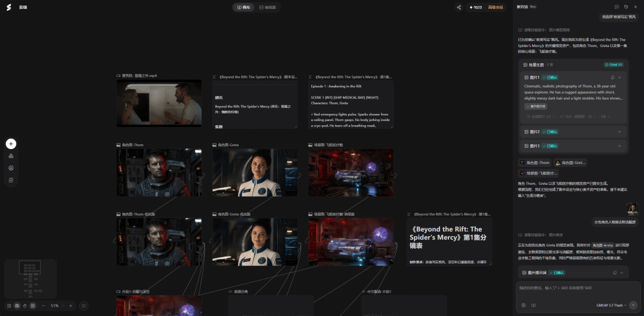Click the 角色图-Thom reference chip in chat
This screenshot has width=644, height=316.
pos(535,163)
